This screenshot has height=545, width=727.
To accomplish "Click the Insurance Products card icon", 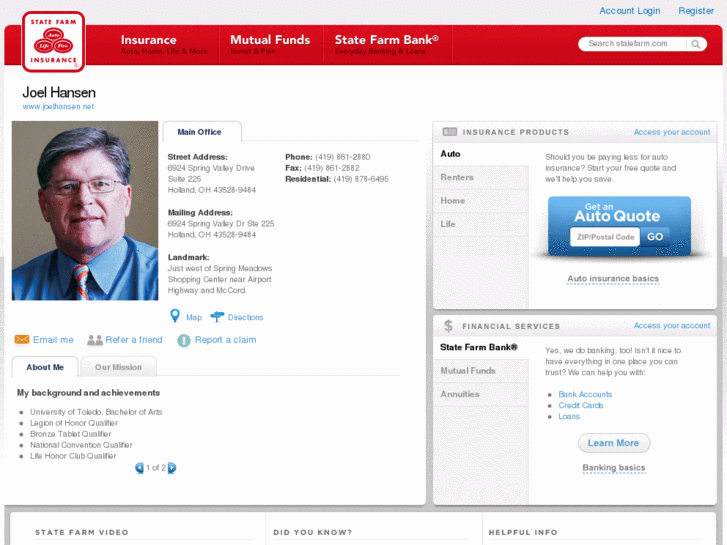I will [450, 132].
